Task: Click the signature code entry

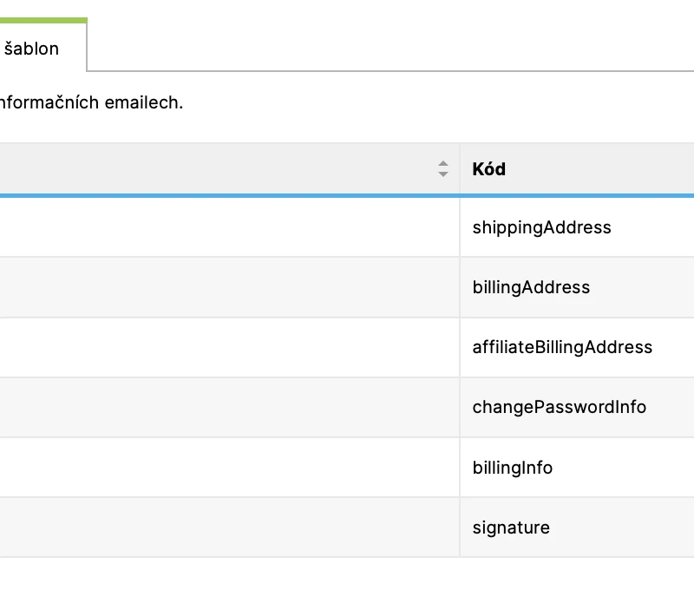Action: 511,528
